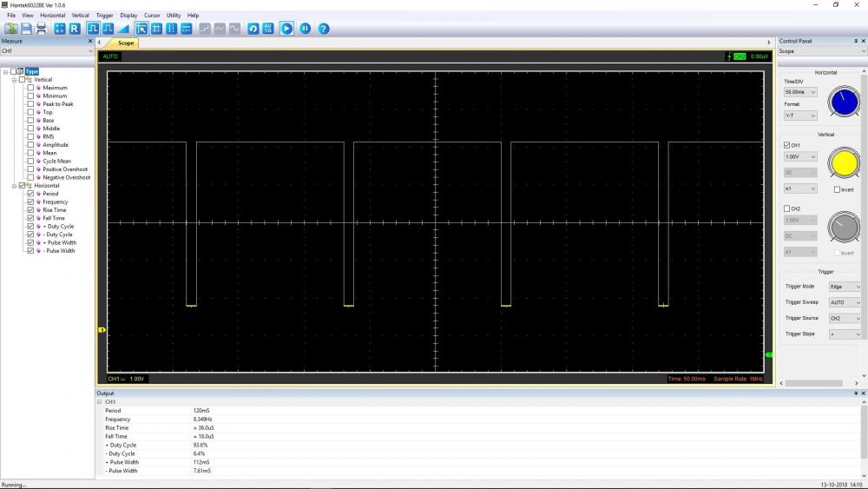Viewport: 868px width, 489px height.
Task: Open the Cursor menu
Action: [x=152, y=16]
